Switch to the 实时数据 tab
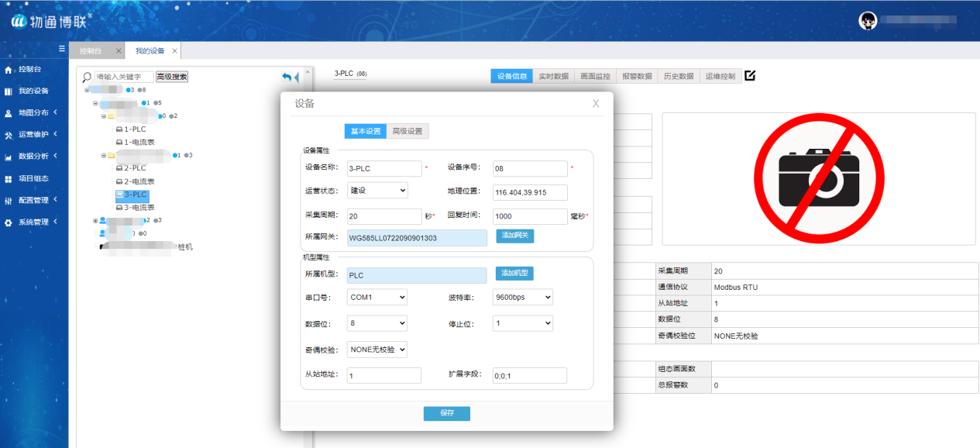Viewport: 980px width, 448px height. 553,76
